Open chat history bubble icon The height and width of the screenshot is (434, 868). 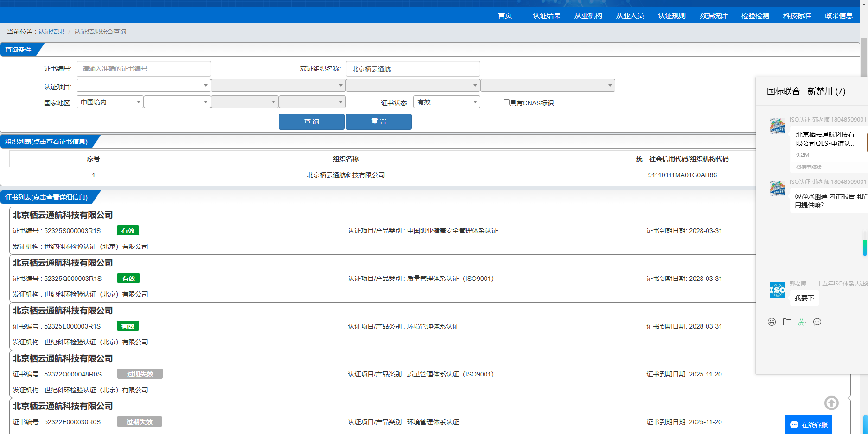(817, 322)
